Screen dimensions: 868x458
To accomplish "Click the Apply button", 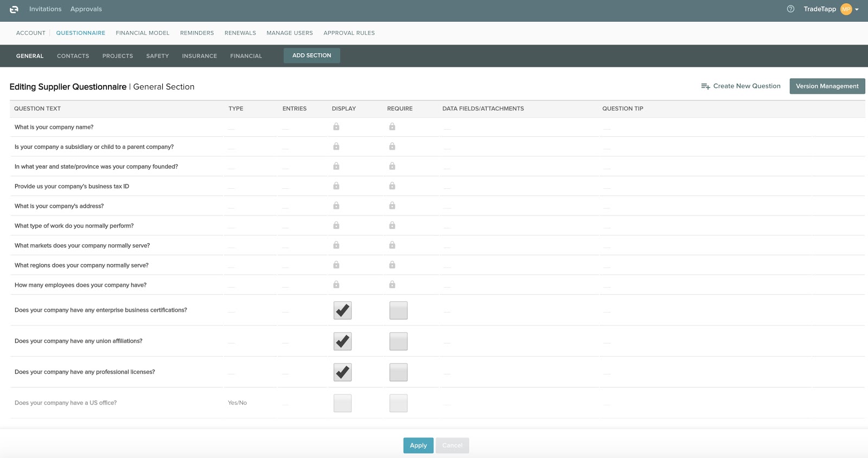I will (418, 446).
